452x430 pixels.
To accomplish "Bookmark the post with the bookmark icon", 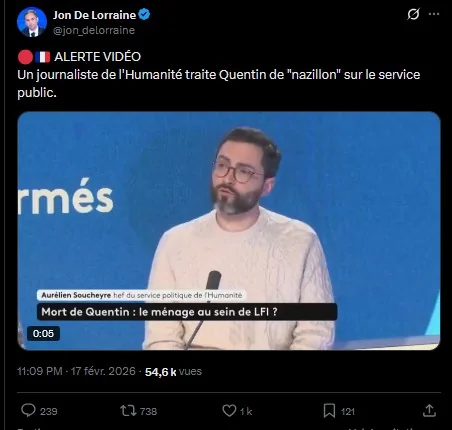I will pyautogui.click(x=329, y=411).
